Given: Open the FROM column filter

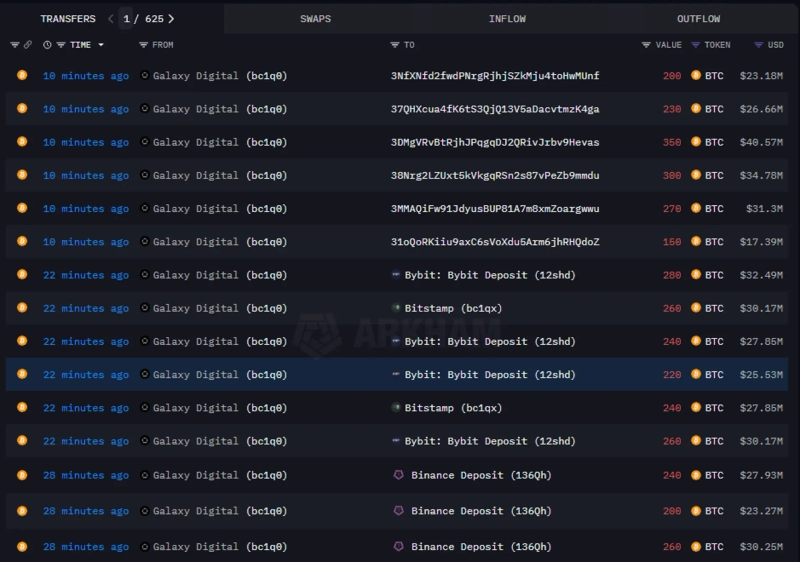Looking at the screenshot, I should point(144,45).
